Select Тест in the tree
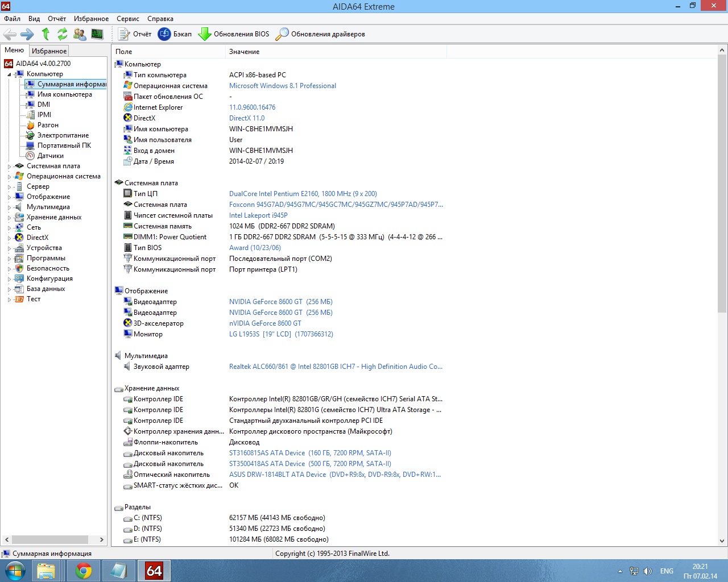This screenshot has width=728, height=582. click(x=34, y=299)
